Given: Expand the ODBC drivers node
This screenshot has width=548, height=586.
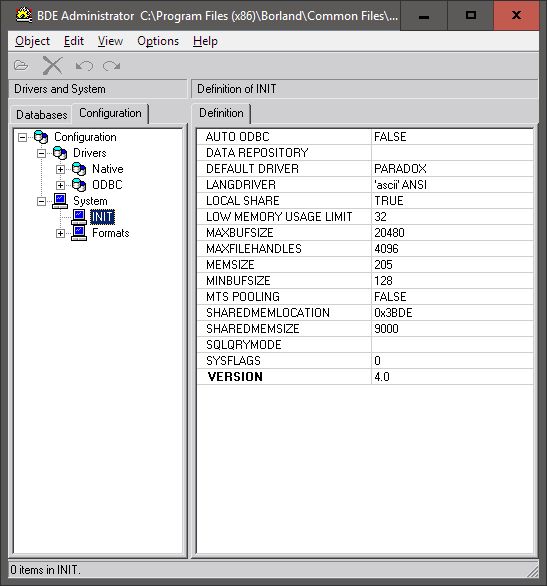Looking at the screenshot, I should click(x=60, y=185).
